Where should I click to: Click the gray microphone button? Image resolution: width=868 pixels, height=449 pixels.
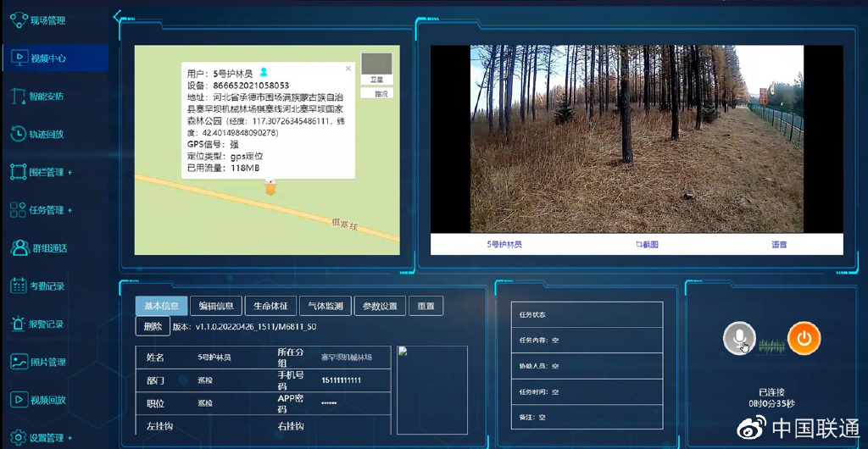(x=739, y=338)
